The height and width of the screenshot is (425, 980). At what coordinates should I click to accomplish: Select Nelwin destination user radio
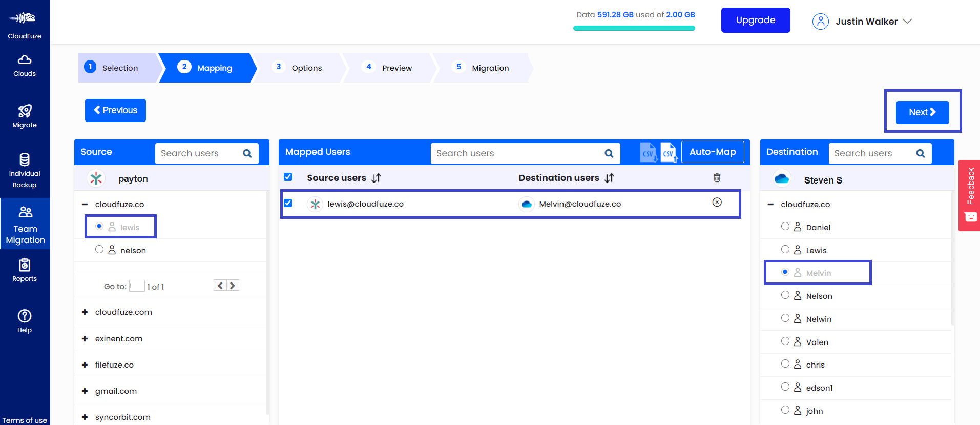[785, 318]
